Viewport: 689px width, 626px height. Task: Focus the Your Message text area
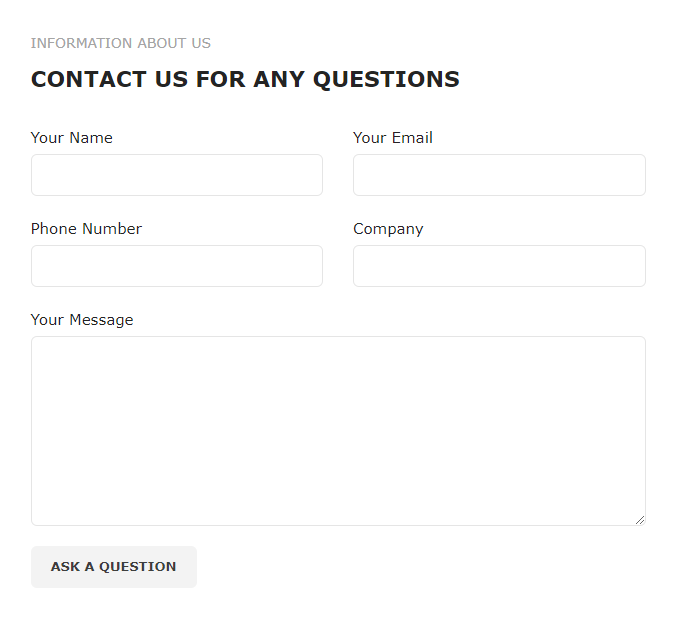(338, 430)
